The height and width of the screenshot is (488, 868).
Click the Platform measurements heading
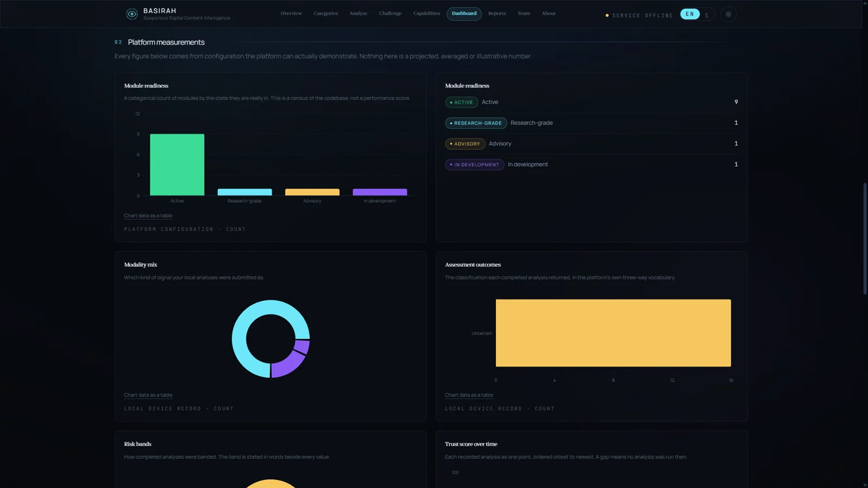click(x=166, y=42)
